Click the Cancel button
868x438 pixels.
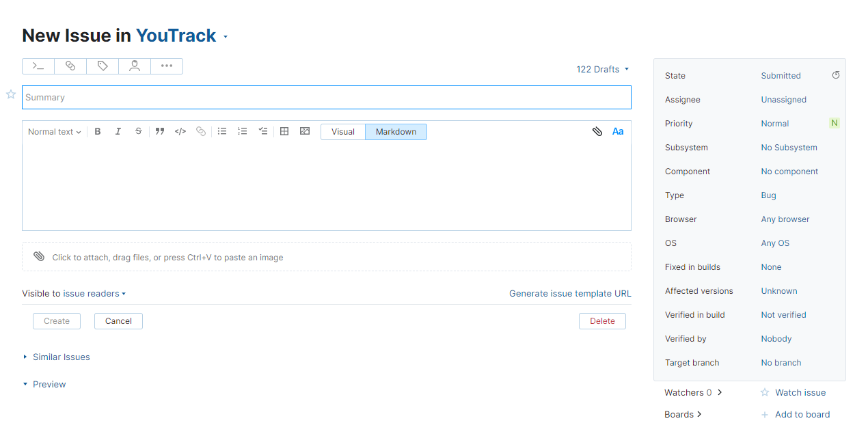[118, 321]
